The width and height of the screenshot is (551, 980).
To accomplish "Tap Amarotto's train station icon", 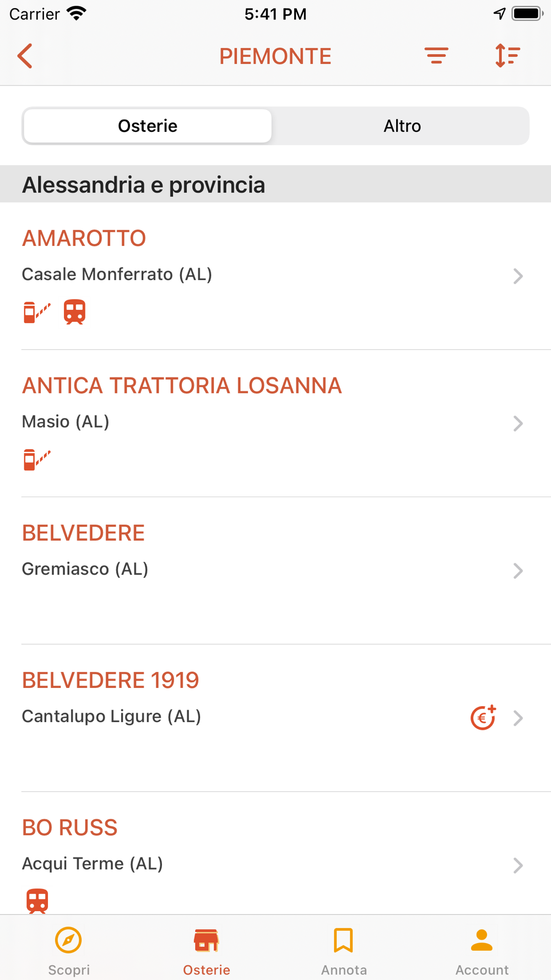I will point(74,312).
